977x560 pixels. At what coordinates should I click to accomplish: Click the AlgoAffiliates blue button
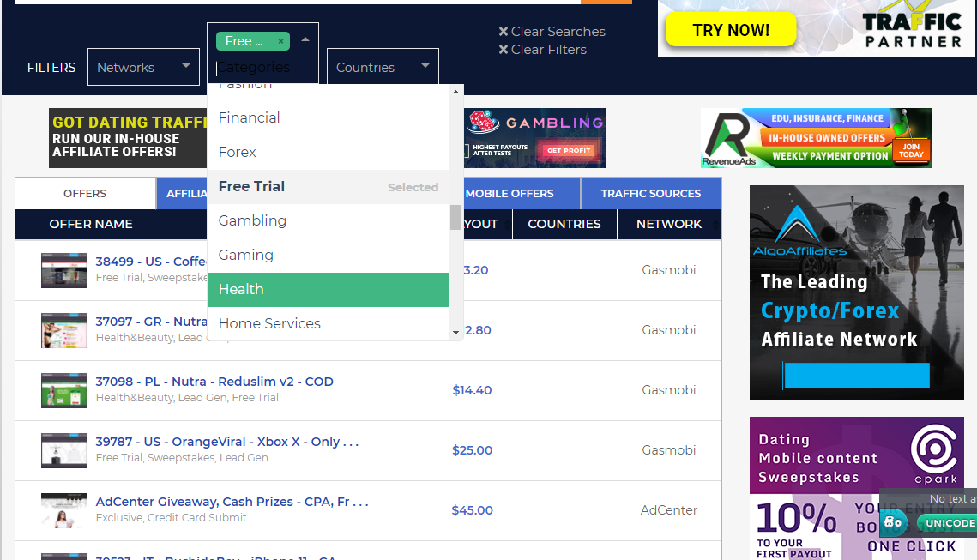pyautogui.click(x=856, y=376)
